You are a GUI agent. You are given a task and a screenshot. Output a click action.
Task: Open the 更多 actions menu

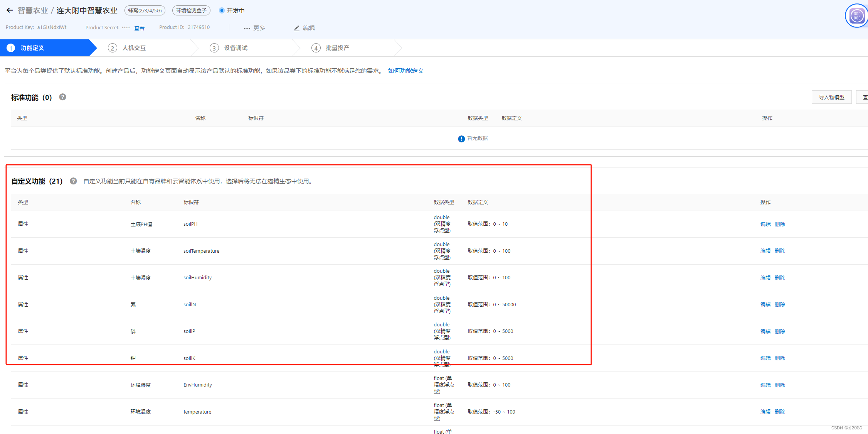[x=254, y=28]
